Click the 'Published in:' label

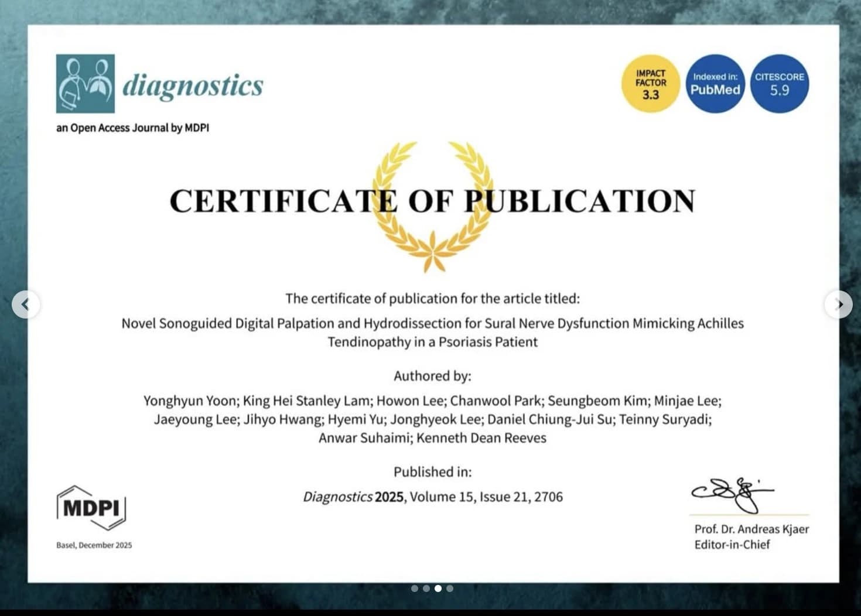(432, 472)
